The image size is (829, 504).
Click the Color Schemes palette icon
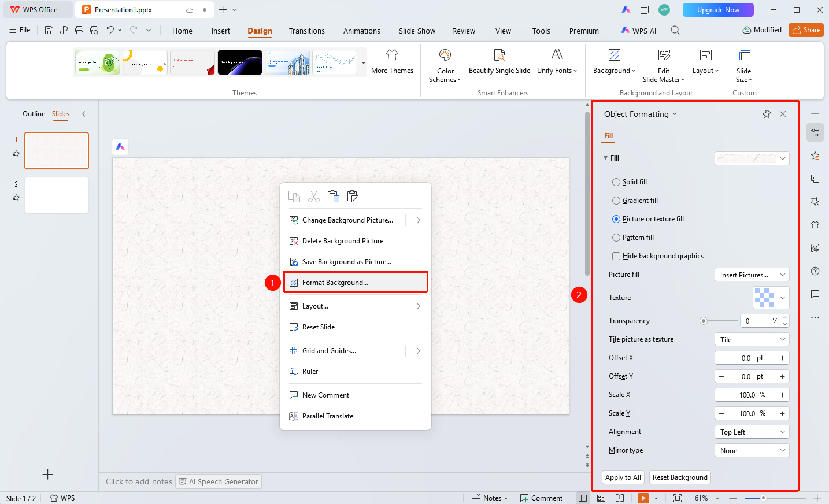pyautogui.click(x=445, y=55)
